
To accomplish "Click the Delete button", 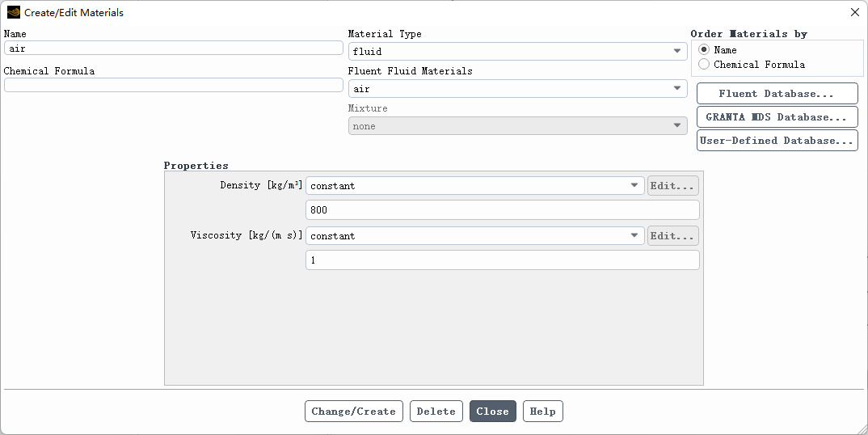I will point(436,412).
